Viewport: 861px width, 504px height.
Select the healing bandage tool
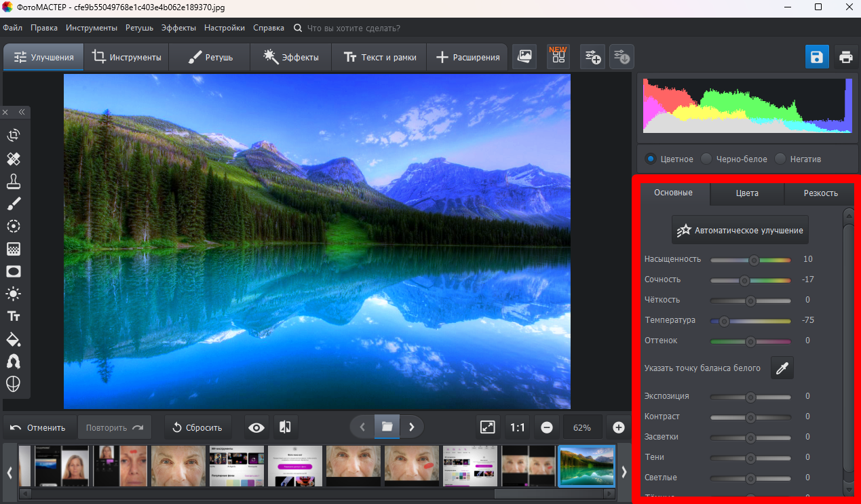coord(14,159)
